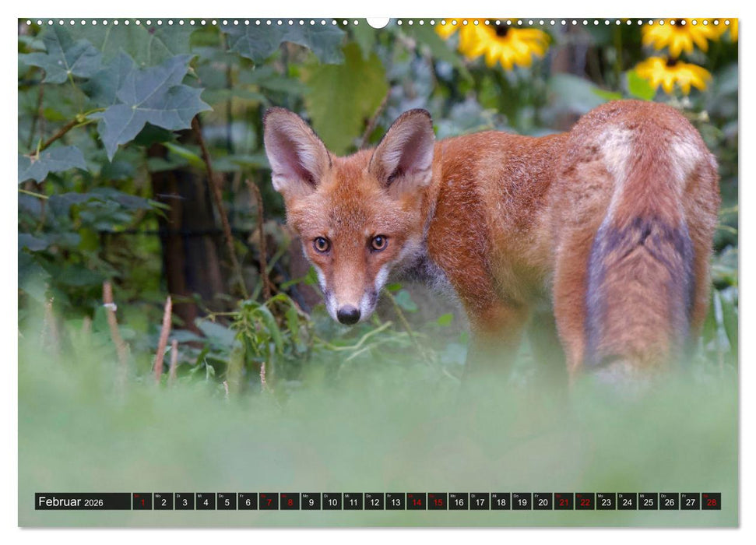Select date 3 in the calendar strip
Image resolution: width=756 pixels, height=545 pixels.
pos(184,501)
